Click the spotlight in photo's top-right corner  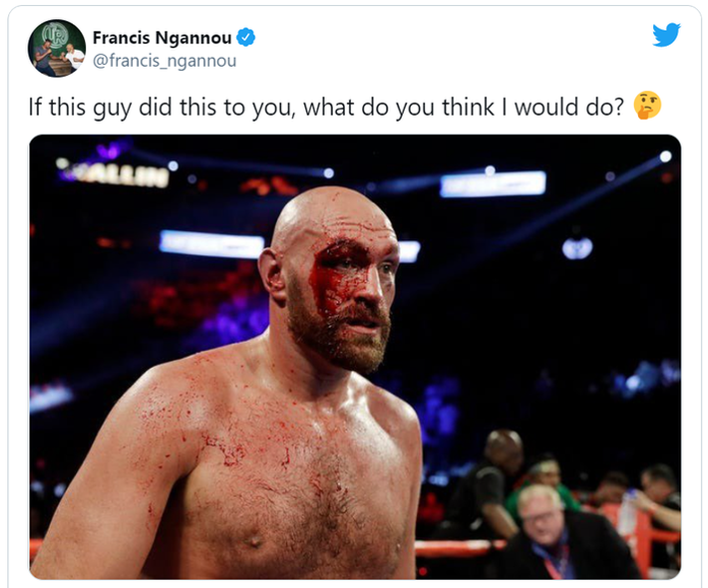pyautogui.click(x=665, y=156)
